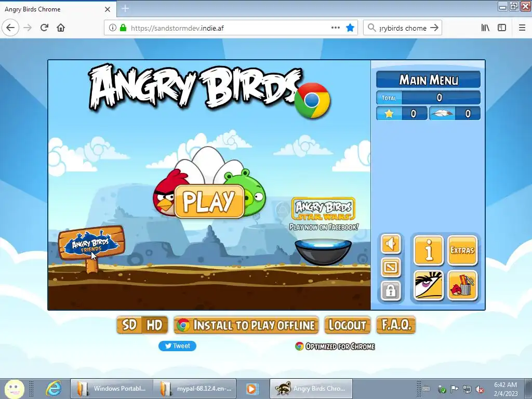532x399 pixels.
Task: Click the padlock icon in game panel
Action: click(x=391, y=291)
